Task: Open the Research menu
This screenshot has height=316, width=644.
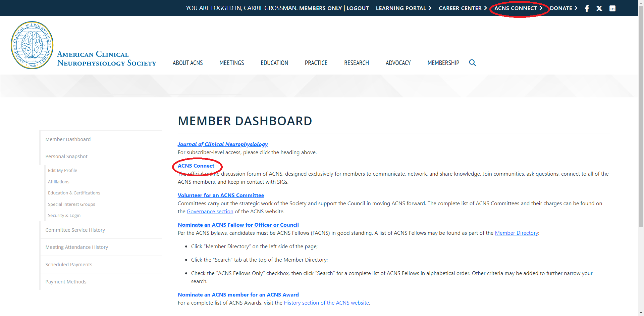Action: click(x=356, y=63)
